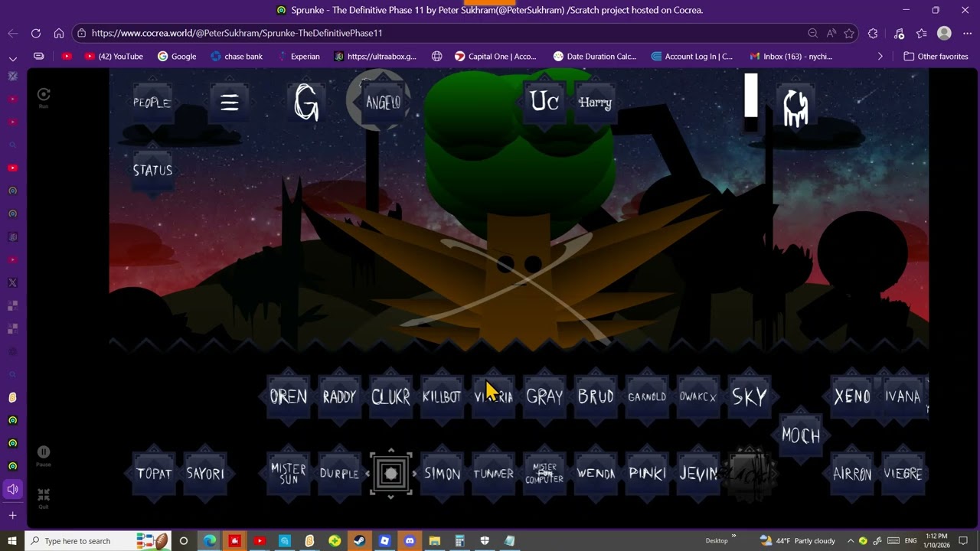Open the browser profile avatar
The height and width of the screenshot is (551, 980).
[944, 33]
